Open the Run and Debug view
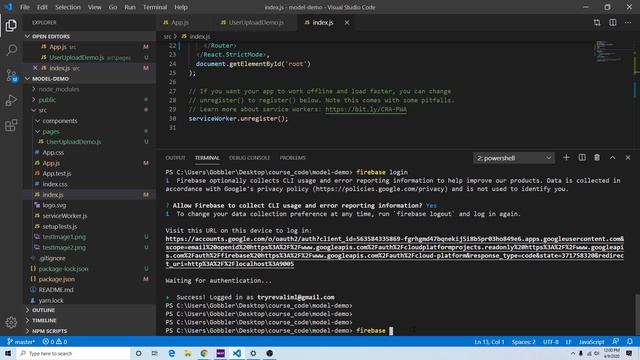Screen dimensions: 640x360 pos(11,100)
